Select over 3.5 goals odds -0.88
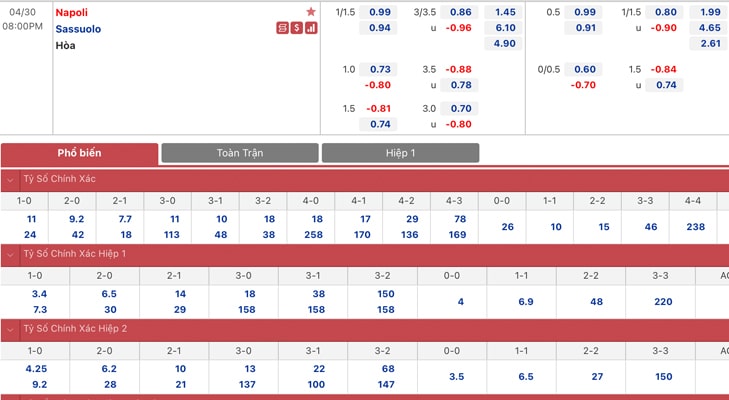The width and height of the screenshot is (729, 400). [459, 69]
